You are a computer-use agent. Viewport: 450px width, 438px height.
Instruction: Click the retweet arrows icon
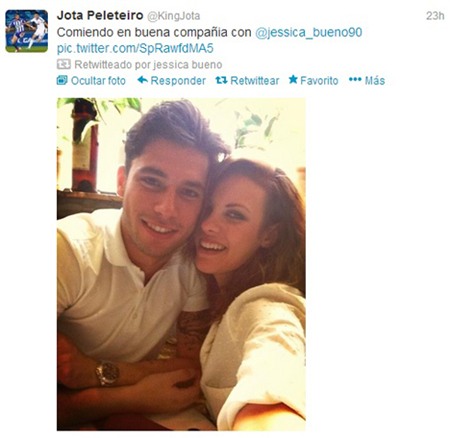coord(221,80)
